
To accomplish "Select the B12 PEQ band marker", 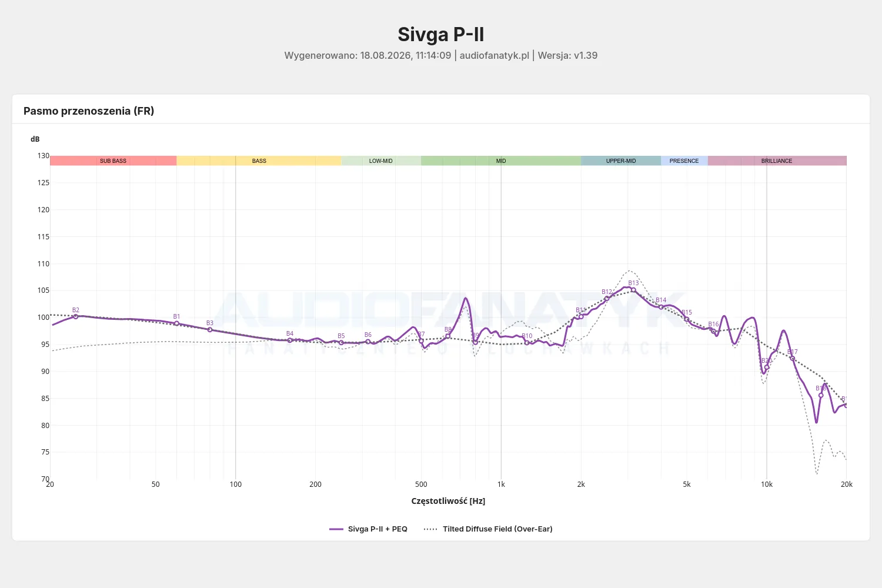I will coord(607,299).
